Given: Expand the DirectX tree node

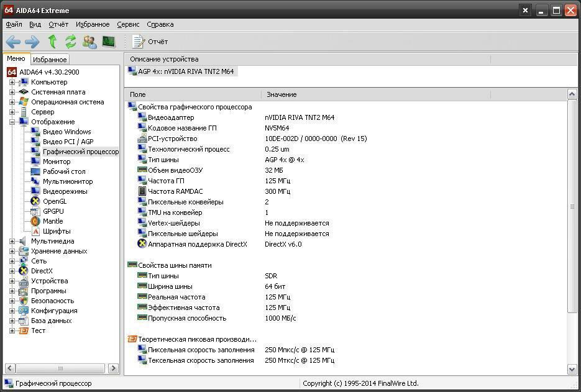Looking at the screenshot, I should (x=12, y=271).
